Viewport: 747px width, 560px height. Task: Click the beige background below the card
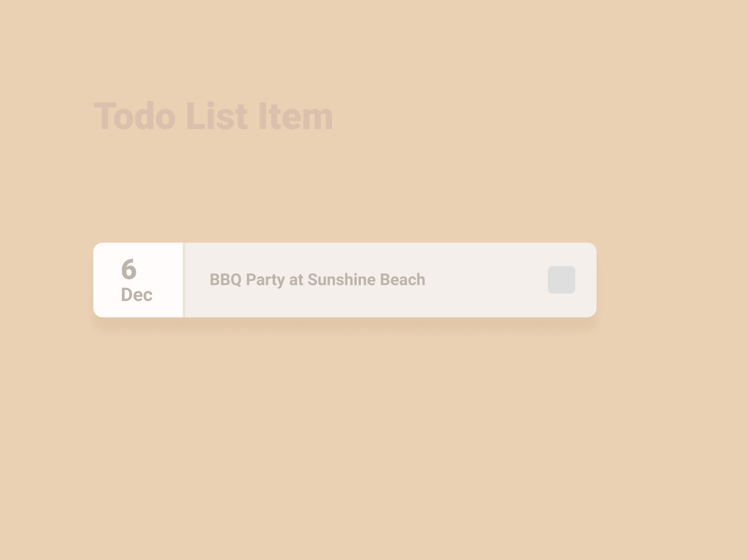pos(345,420)
